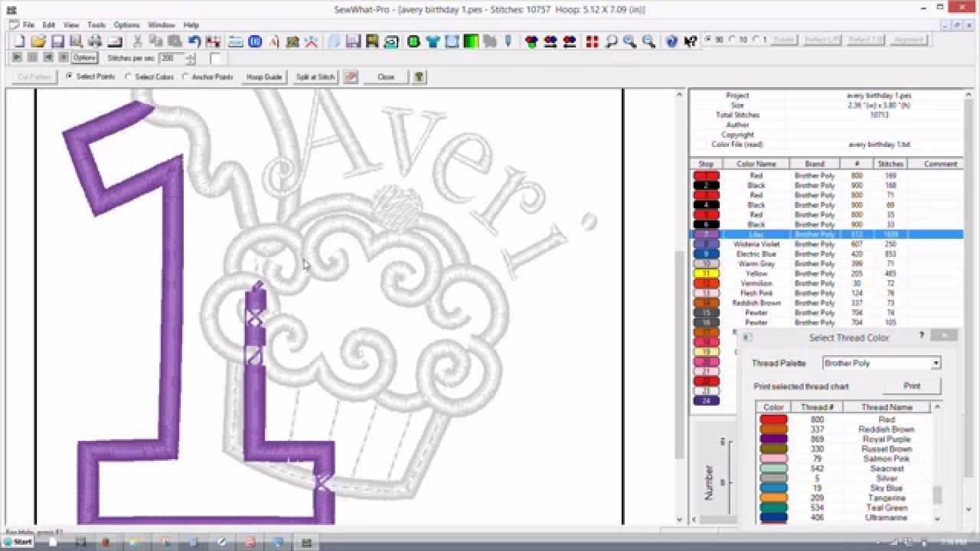Open the Tools menu

(96, 25)
